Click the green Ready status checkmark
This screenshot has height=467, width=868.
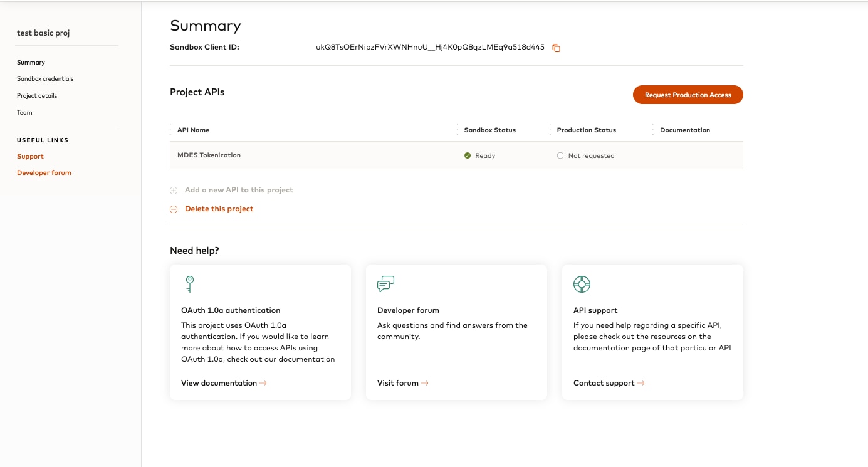(468, 155)
